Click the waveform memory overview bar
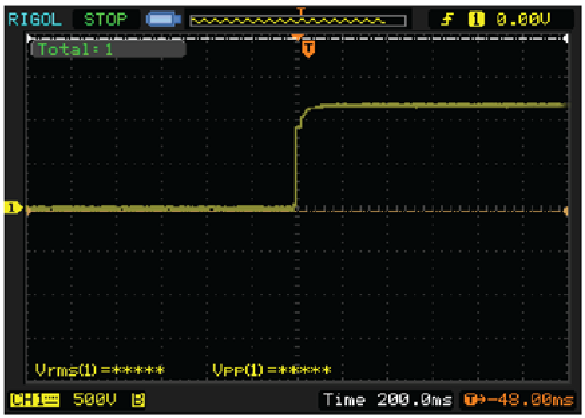The width and height of the screenshot is (585, 418). click(298, 21)
